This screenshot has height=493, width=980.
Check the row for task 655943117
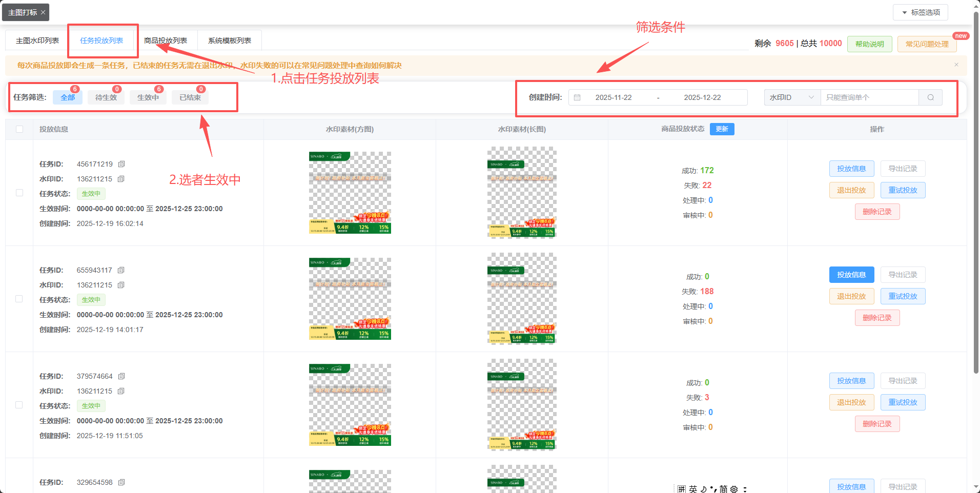[x=19, y=299]
